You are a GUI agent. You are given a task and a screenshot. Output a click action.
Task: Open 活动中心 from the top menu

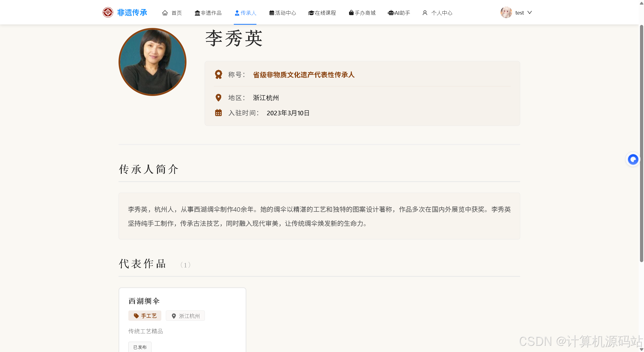click(282, 13)
